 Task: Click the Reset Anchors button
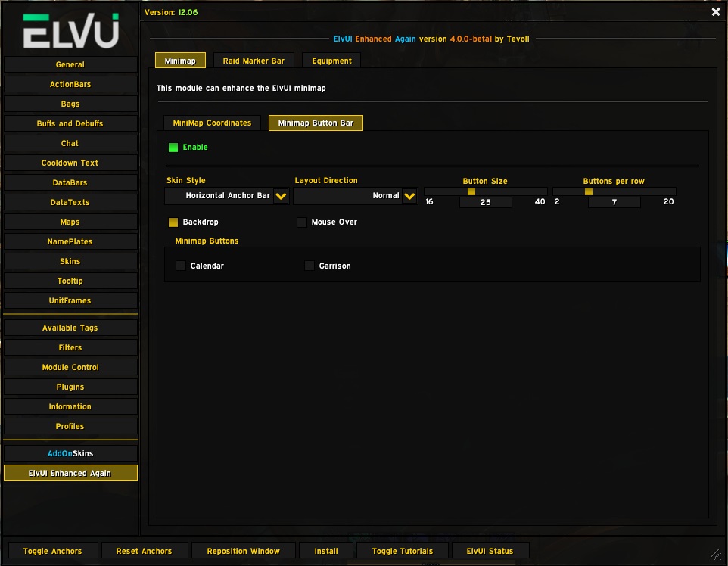(x=144, y=551)
